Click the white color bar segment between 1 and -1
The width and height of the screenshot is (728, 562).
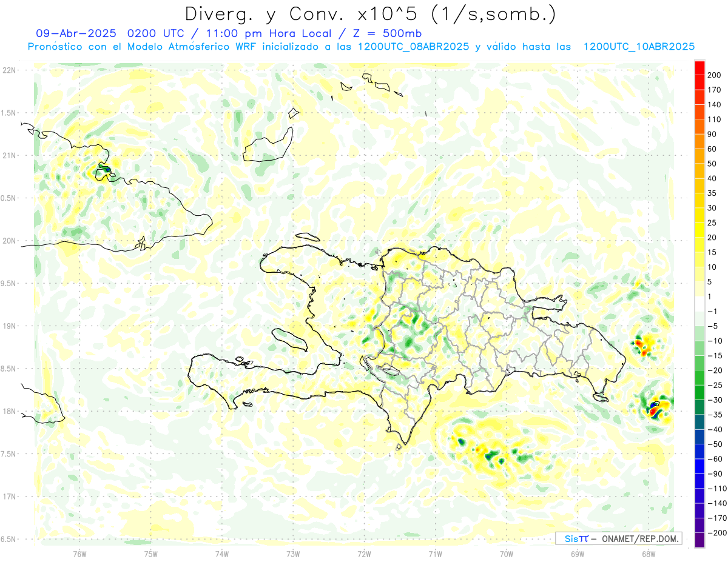(x=699, y=304)
